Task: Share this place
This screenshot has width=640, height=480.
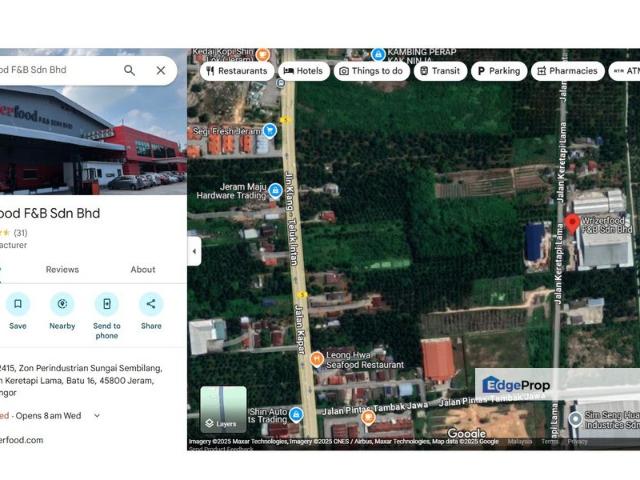Action: pyautogui.click(x=151, y=304)
